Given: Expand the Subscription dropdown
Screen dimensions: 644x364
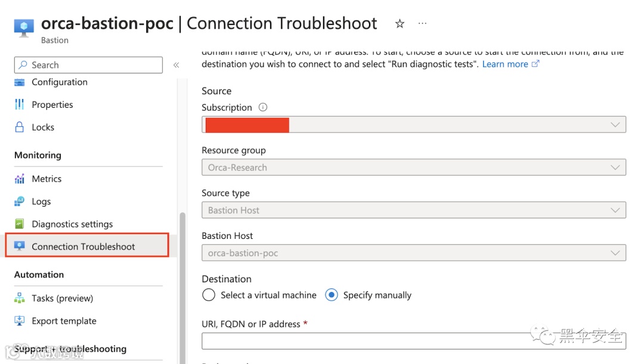Looking at the screenshot, I should click(414, 125).
